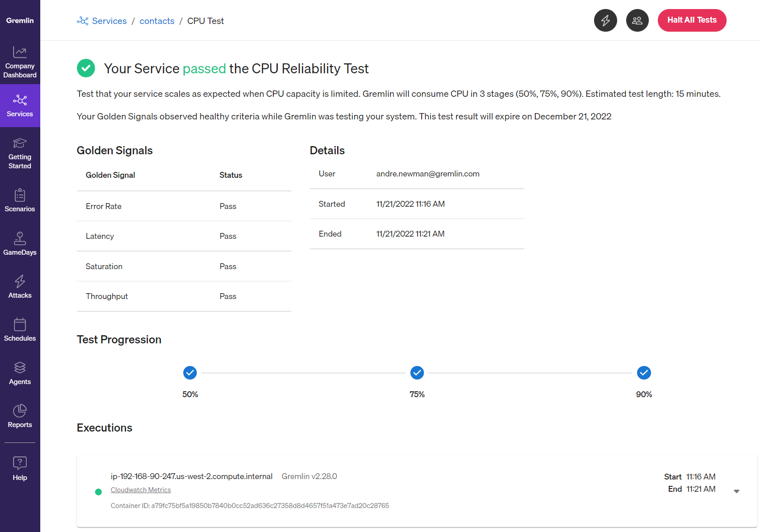This screenshot has height=532, width=761.
Task: Click the Details section heading
Action: 327,151
